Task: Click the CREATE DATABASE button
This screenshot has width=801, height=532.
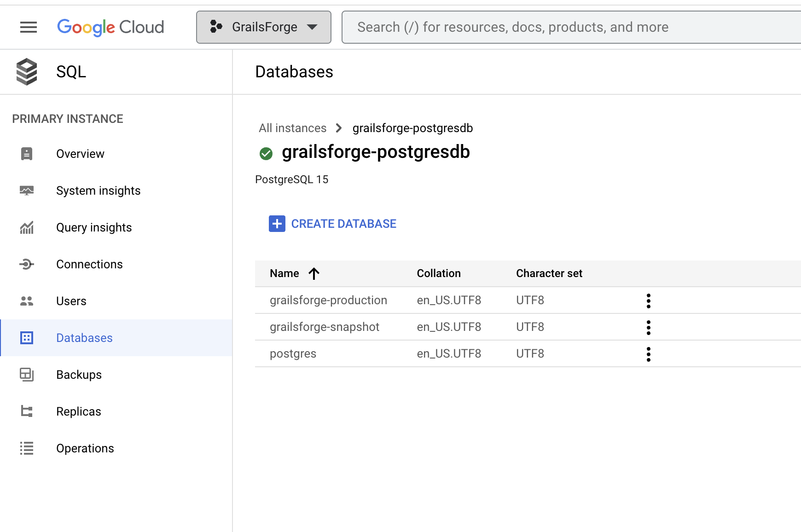Action: coord(333,224)
